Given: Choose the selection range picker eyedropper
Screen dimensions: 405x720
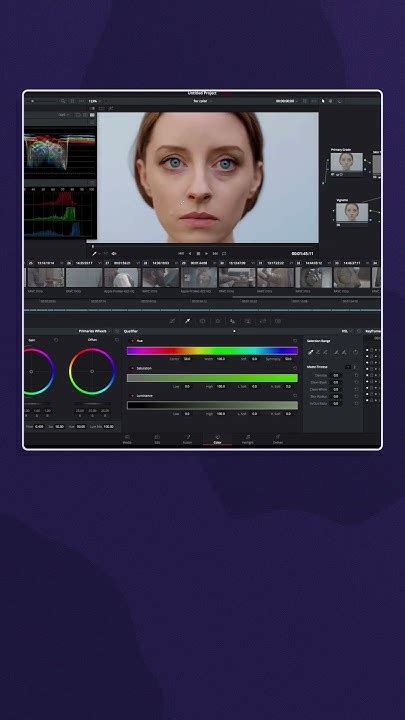Looking at the screenshot, I should pyautogui.click(x=310, y=352).
